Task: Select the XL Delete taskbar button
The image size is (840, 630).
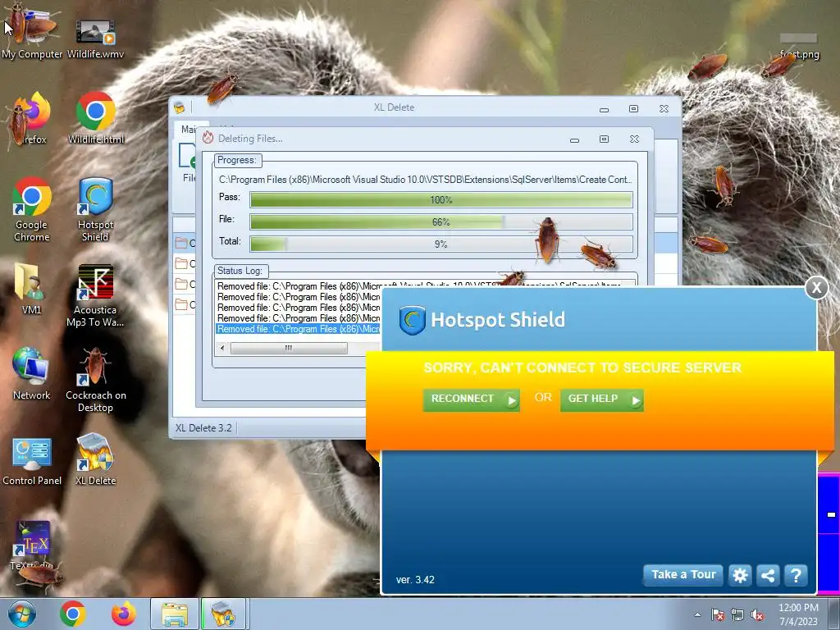Action: [223, 614]
